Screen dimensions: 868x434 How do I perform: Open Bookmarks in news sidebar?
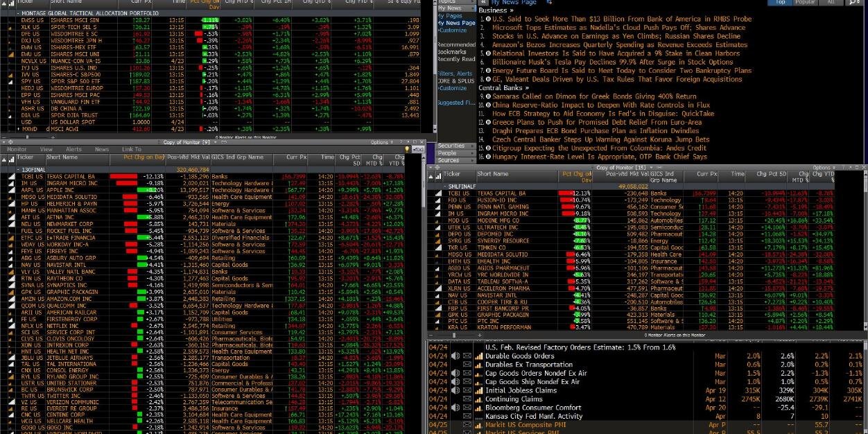[452, 52]
